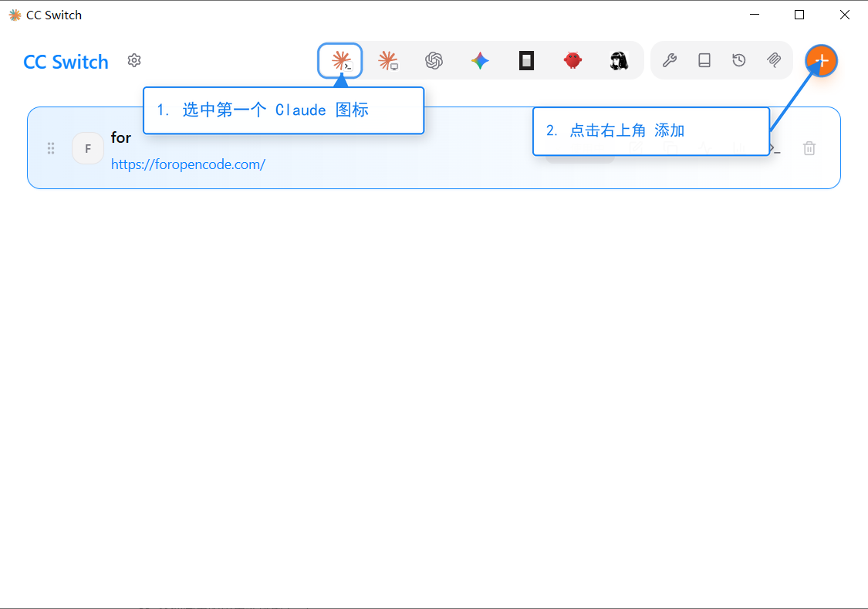Select the black OpenCode square icon
The image size is (868, 609).
pos(526,60)
